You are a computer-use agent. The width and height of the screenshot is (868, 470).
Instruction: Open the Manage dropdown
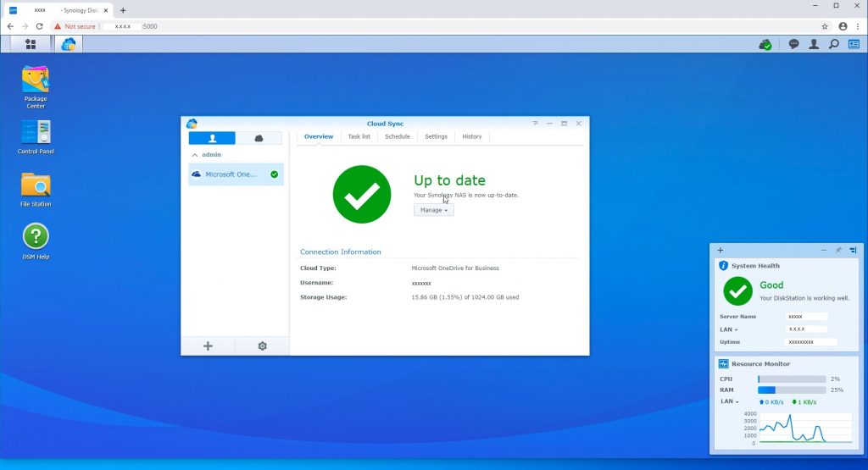(x=433, y=210)
